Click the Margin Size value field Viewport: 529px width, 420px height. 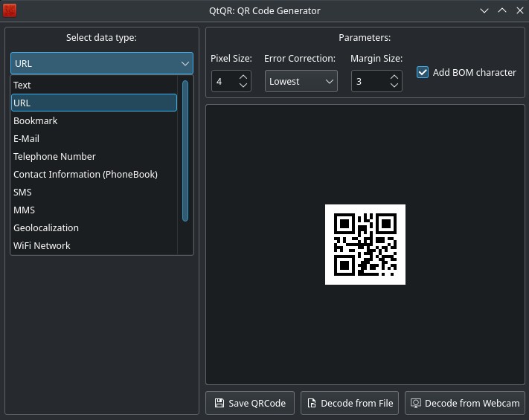(371, 81)
